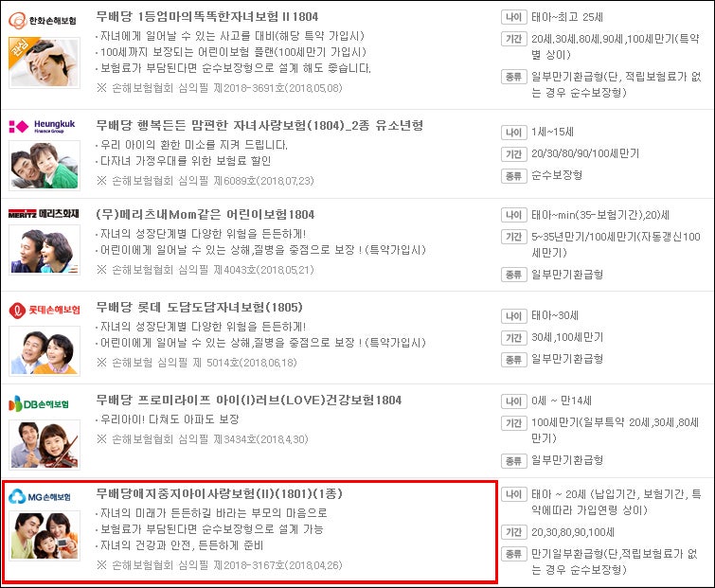The height and width of the screenshot is (588, 715).
Task: Open the DB father and daughter thumbnail
Action: click(45, 445)
